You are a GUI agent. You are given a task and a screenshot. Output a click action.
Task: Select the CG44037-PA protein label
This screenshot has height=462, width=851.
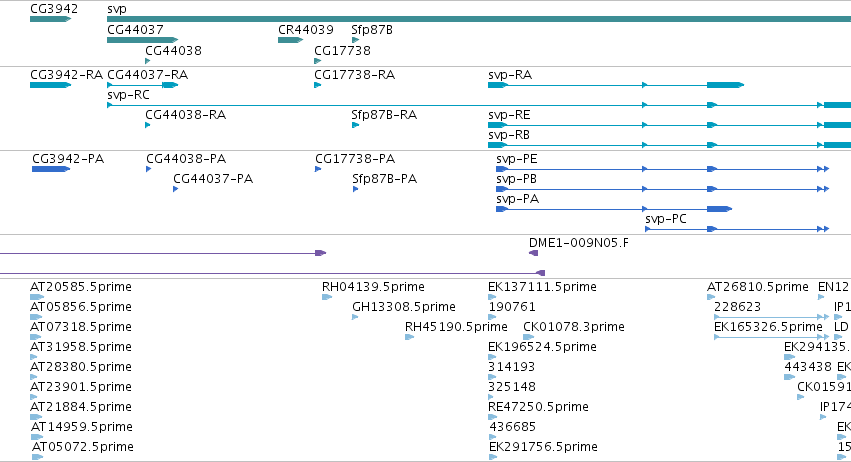213,179
